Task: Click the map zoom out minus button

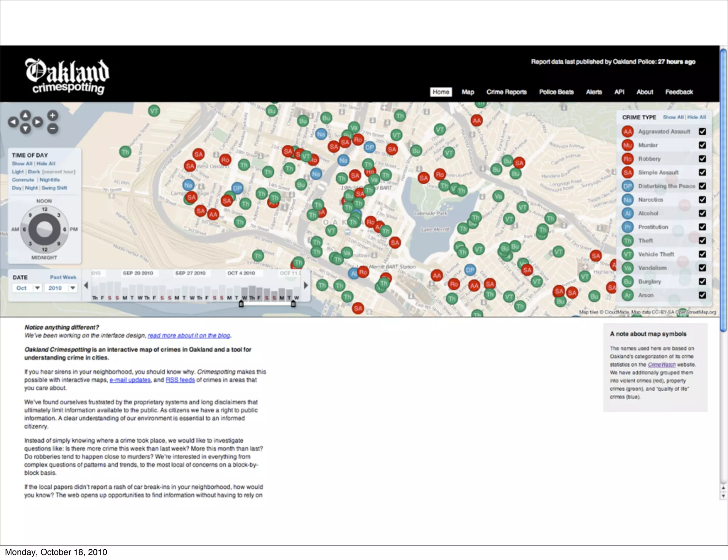Action: (52, 129)
